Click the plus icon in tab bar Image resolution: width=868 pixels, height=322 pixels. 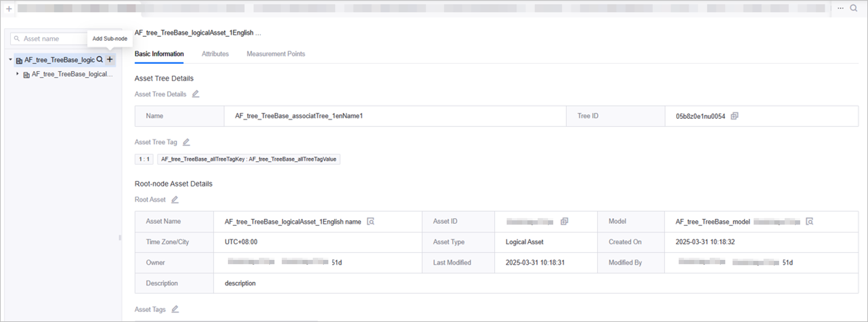coord(9,9)
